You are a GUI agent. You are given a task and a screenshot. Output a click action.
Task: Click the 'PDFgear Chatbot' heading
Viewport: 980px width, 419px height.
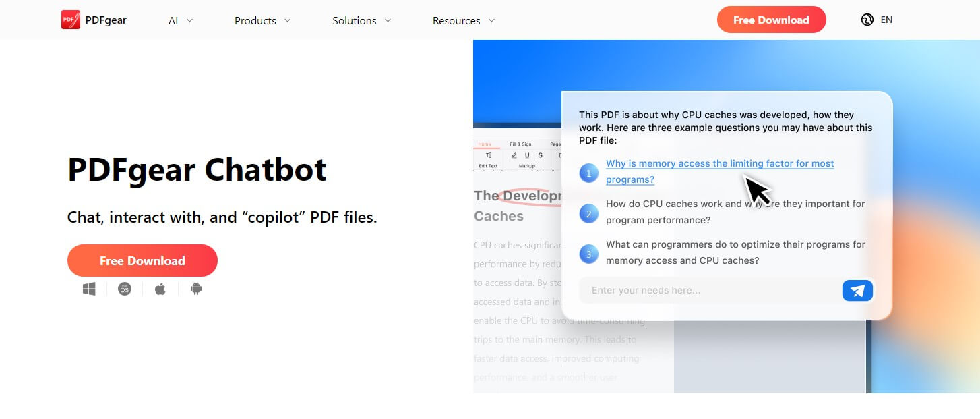pyautogui.click(x=197, y=169)
